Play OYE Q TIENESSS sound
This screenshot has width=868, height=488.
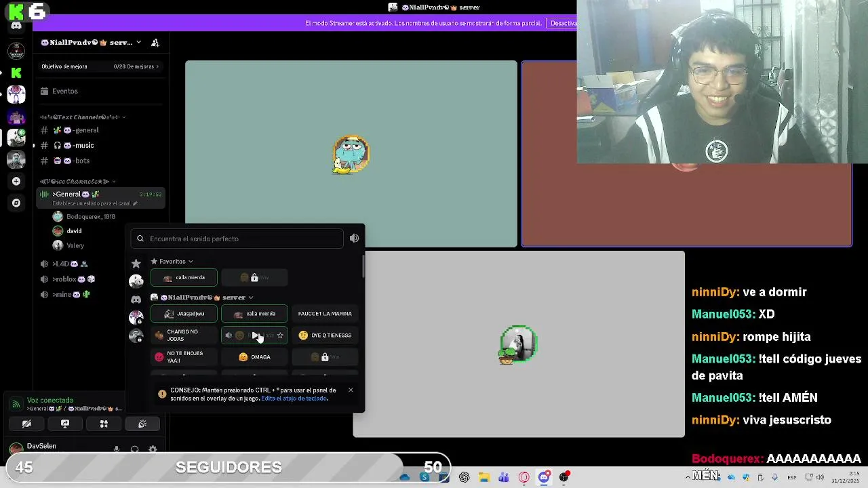click(x=325, y=335)
